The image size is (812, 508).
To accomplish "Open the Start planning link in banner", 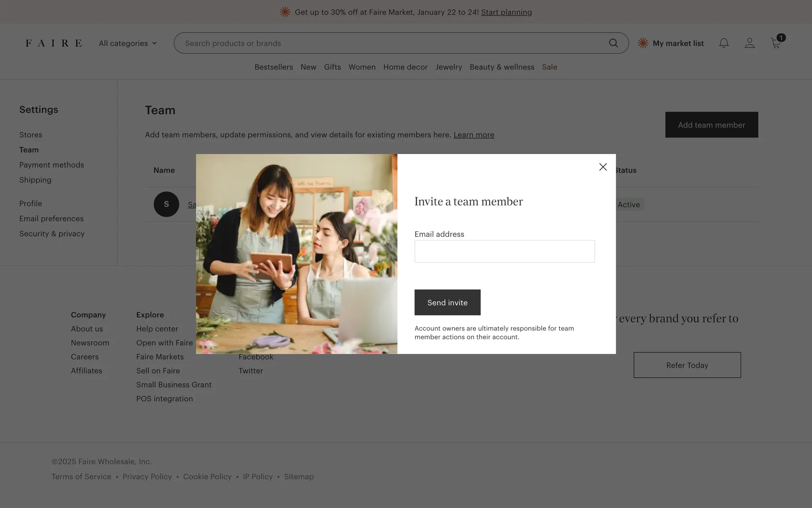I will pyautogui.click(x=506, y=12).
